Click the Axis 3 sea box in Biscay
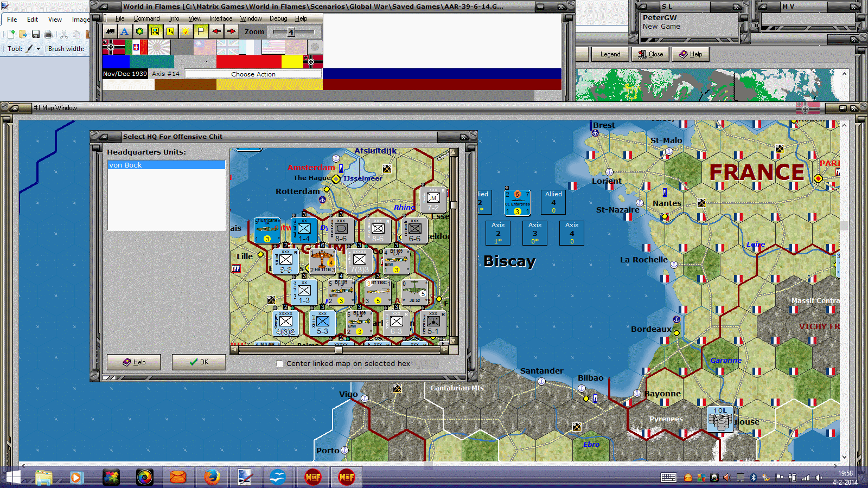Viewport: 868px width, 488px height. click(x=535, y=233)
